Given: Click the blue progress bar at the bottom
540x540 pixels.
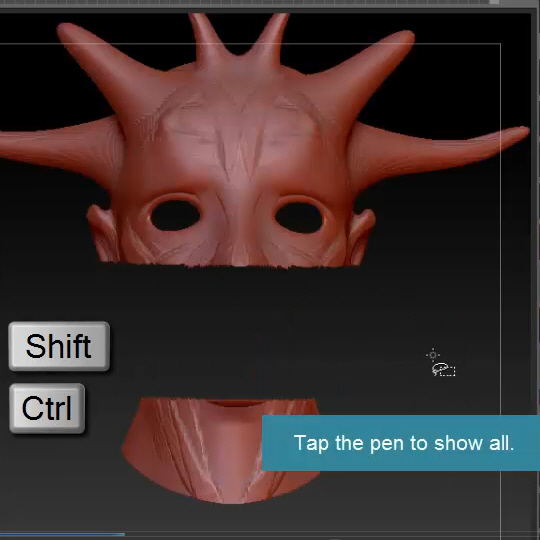Looking at the screenshot, I should click(62, 534).
